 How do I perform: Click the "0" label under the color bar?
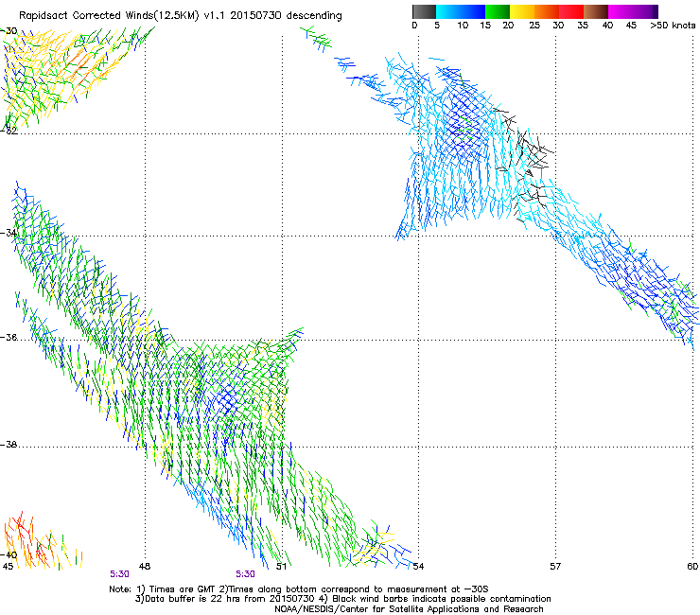(x=414, y=26)
